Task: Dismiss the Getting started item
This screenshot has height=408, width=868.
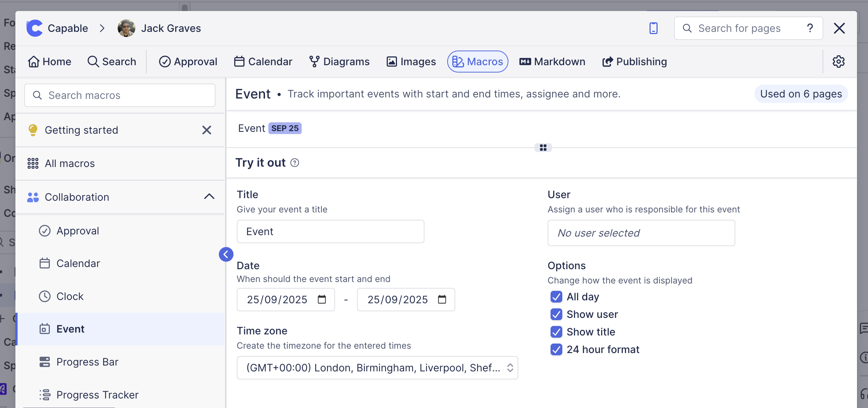Action: (207, 130)
